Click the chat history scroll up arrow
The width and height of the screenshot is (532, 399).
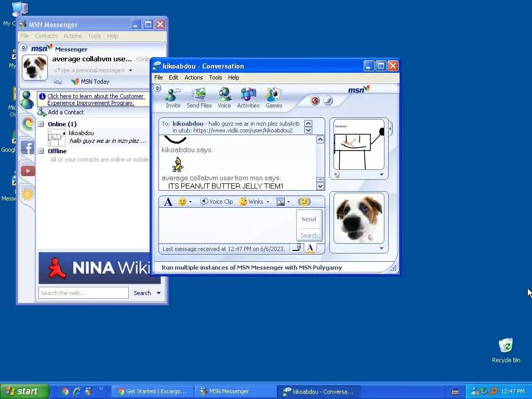320,139
